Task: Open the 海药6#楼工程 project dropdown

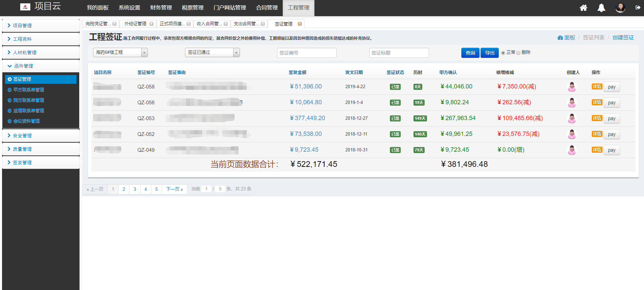Action: pos(120,52)
